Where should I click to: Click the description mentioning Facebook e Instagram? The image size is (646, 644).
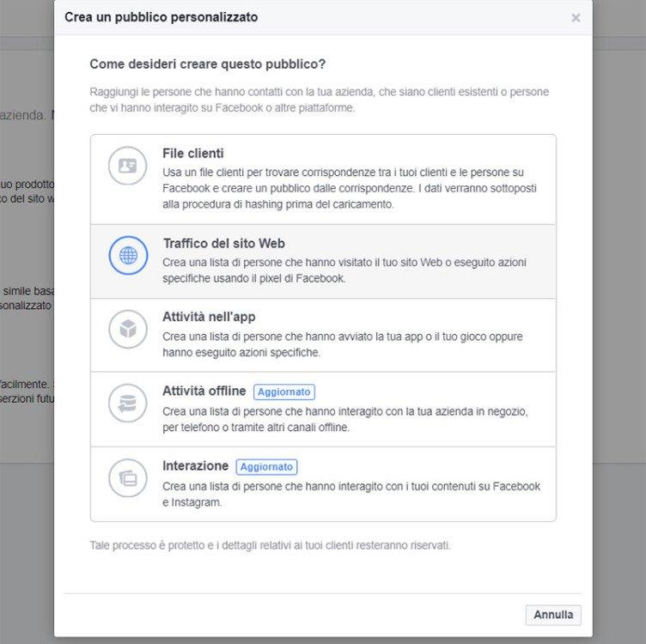tap(351, 494)
